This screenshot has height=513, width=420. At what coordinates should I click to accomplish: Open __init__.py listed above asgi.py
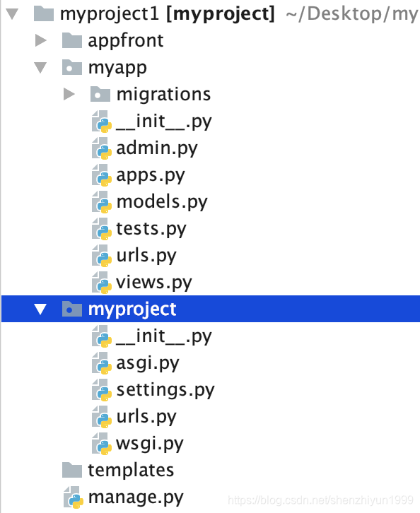(164, 336)
